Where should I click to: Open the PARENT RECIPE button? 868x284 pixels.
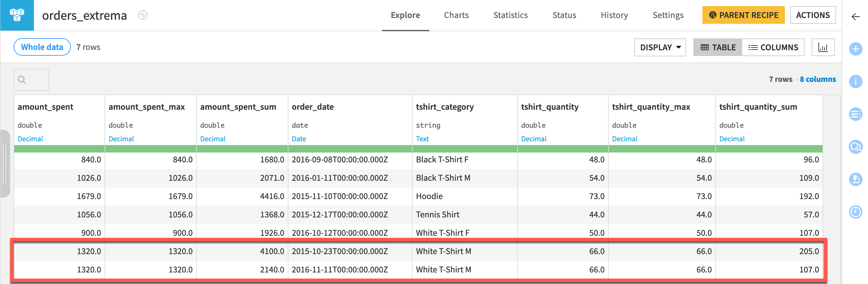743,15
